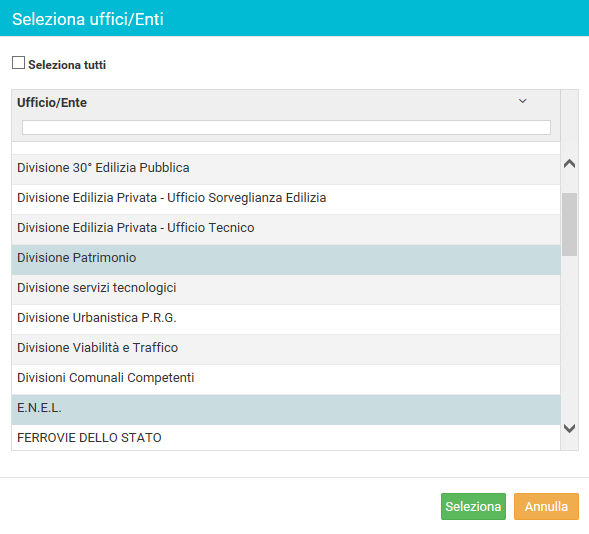Click the Ufficio/Ente filter text field
Image resolution: width=589 pixels, height=534 pixels.
pyautogui.click(x=286, y=127)
